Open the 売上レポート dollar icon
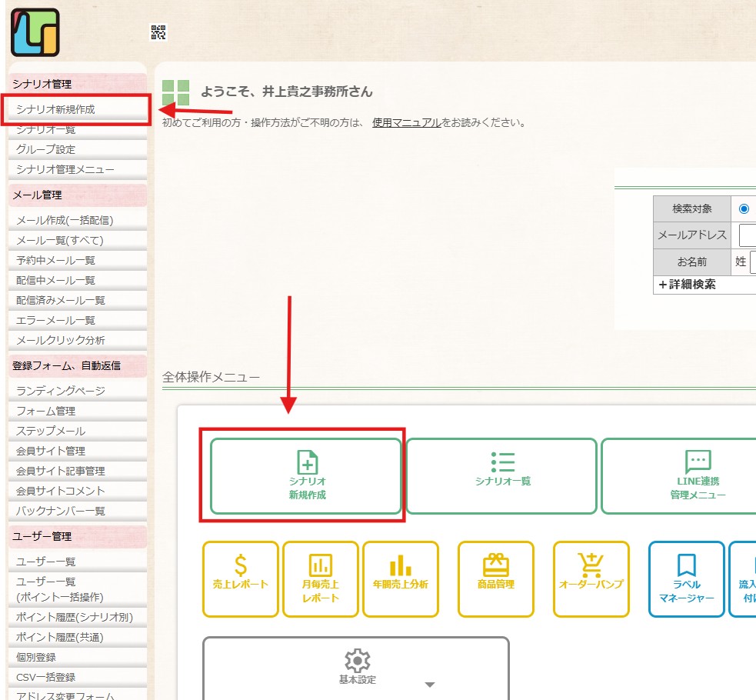Screen dimensions: 756x700 click(x=241, y=565)
